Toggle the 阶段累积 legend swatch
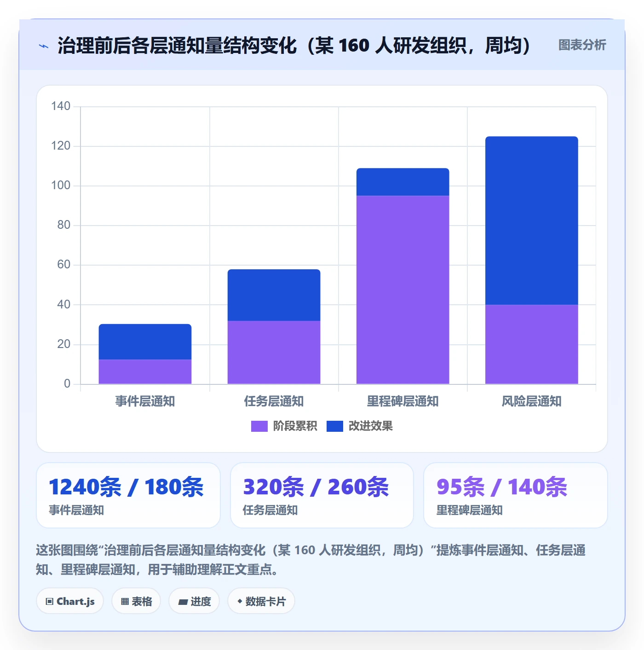This screenshot has width=644, height=650. (259, 426)
